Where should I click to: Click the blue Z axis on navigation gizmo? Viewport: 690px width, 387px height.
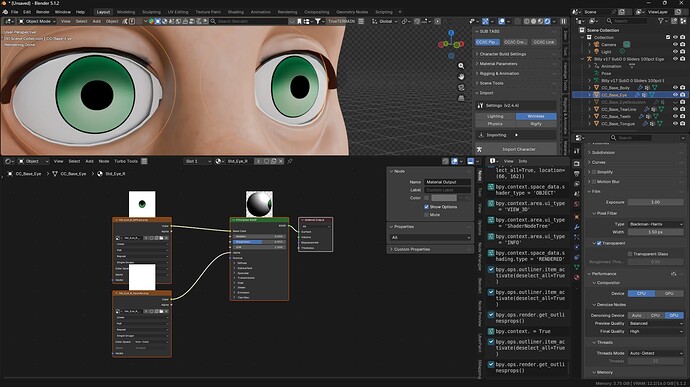451,33
